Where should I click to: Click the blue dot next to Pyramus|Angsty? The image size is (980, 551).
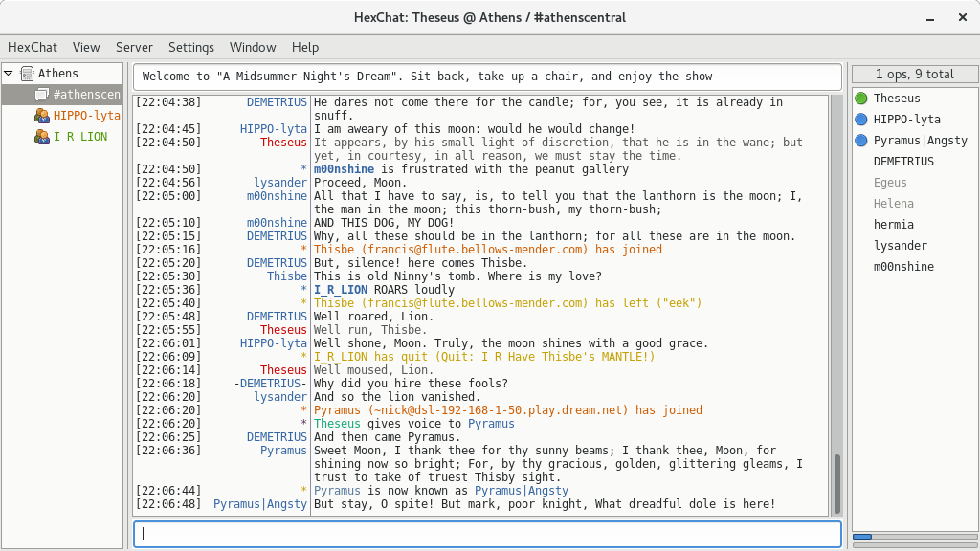click(861, 141)
